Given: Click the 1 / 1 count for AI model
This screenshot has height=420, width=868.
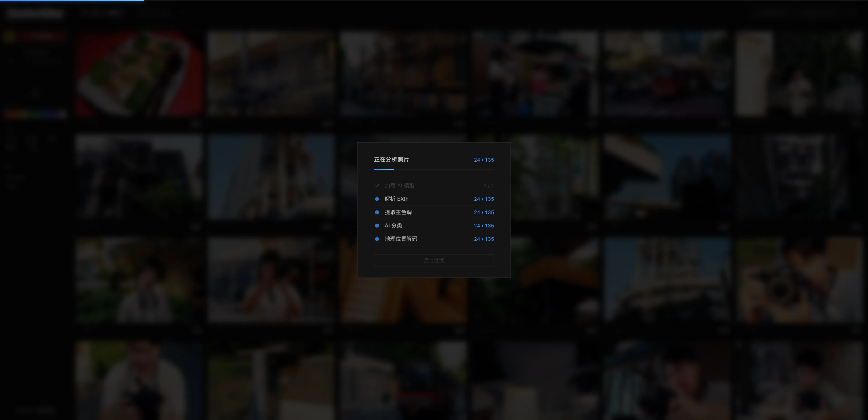Looking at the screenshot, I should (x=488, y=186).
